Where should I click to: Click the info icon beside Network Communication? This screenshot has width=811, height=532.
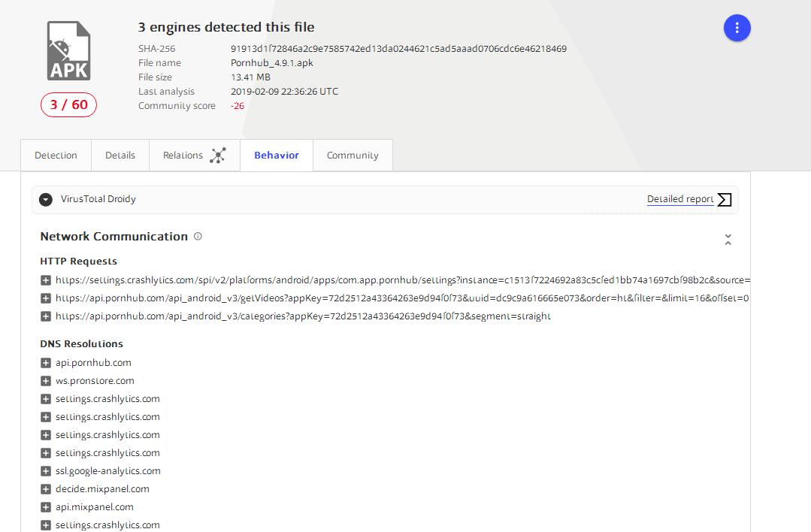pos(198,236)
